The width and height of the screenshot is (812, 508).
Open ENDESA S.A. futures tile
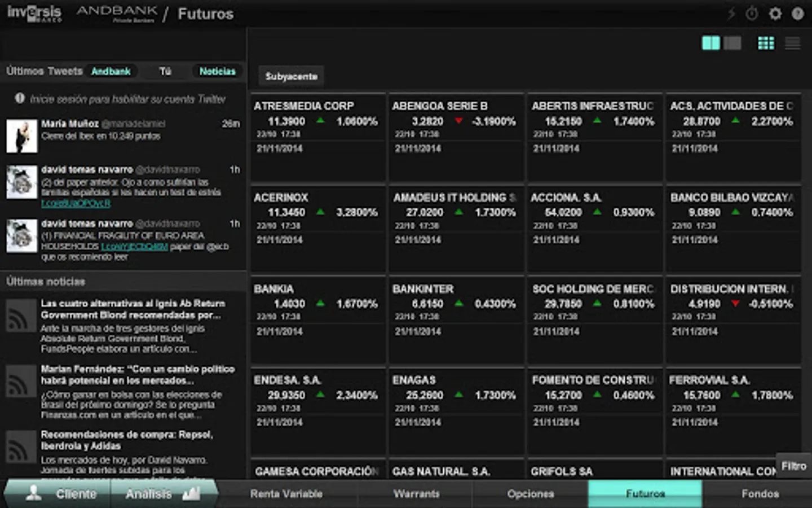pyautogui.click(x=318, y=411)
